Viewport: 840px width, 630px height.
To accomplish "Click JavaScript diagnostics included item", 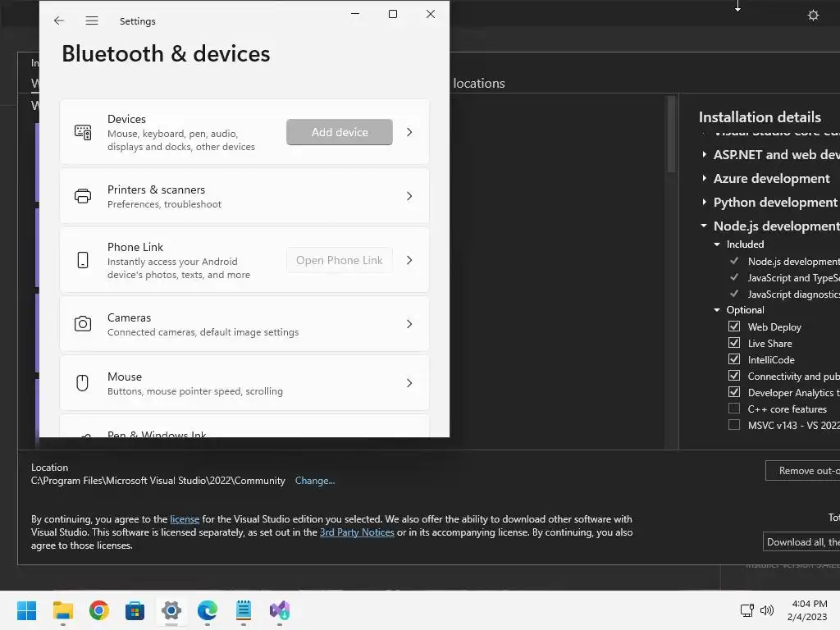I will click(x=793, y=294).
